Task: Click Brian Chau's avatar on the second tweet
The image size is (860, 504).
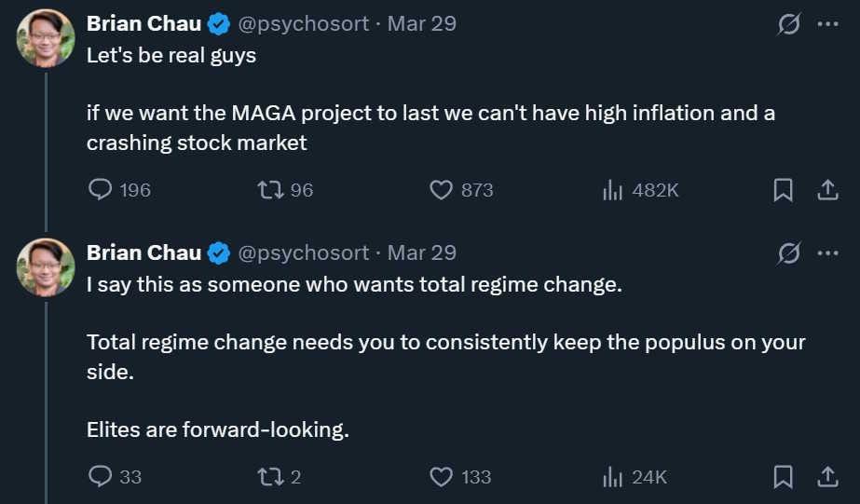Action: (46, 266)
